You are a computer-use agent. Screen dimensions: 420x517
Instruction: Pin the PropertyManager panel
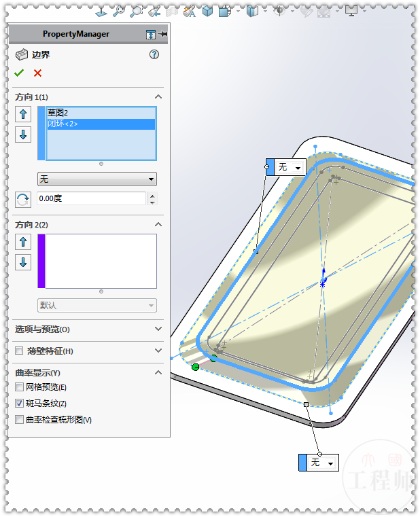pos(162,34)
